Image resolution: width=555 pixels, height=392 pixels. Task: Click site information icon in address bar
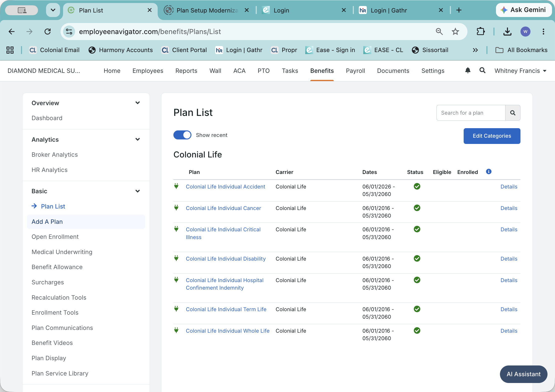(69, 32)
